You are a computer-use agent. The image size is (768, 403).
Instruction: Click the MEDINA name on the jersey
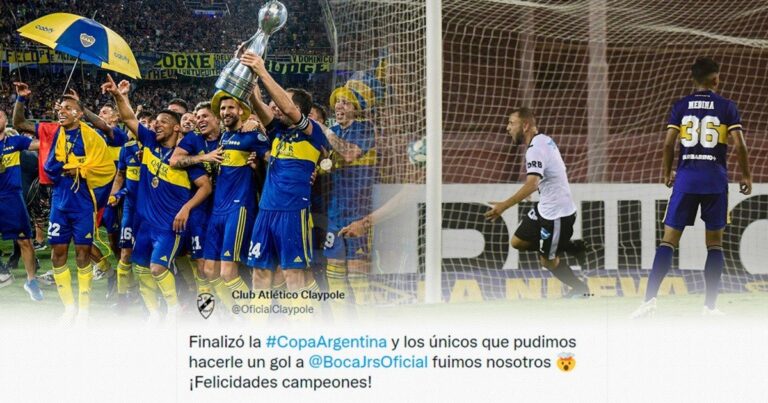pyautogui.click(x=701, y=105)
